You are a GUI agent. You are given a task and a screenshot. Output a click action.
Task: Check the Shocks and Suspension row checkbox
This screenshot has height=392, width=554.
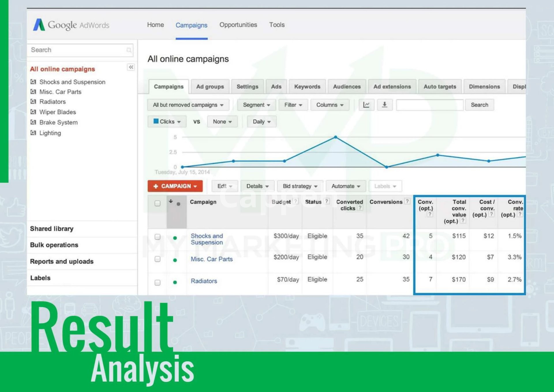click(158, 237)
